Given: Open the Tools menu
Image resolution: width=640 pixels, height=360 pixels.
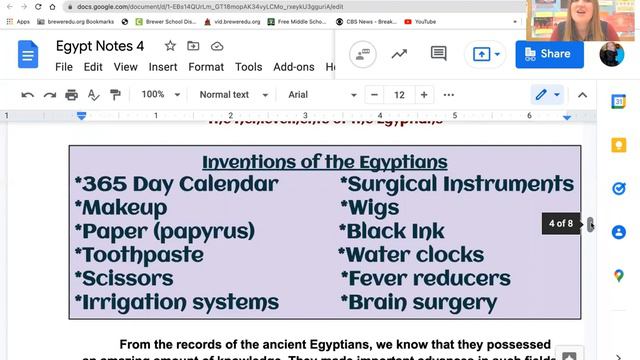Looking at the screenshot, I should (x=249, y=67).
